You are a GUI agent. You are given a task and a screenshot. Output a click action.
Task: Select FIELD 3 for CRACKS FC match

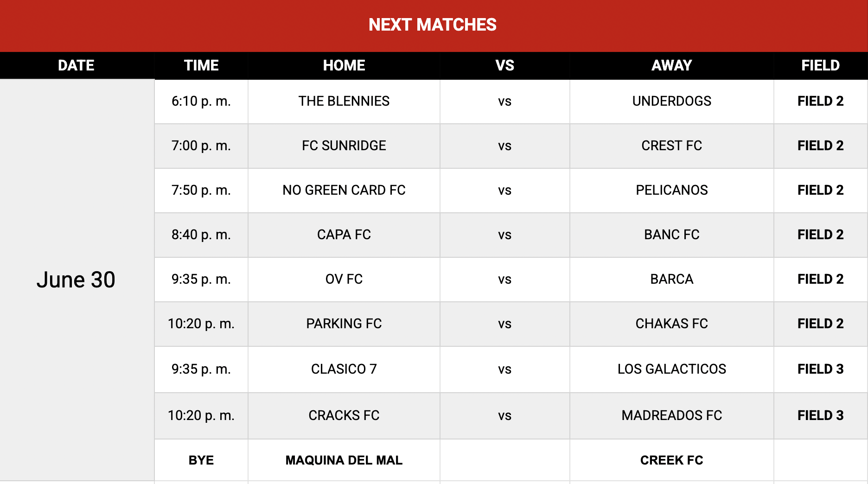(821, 415)
